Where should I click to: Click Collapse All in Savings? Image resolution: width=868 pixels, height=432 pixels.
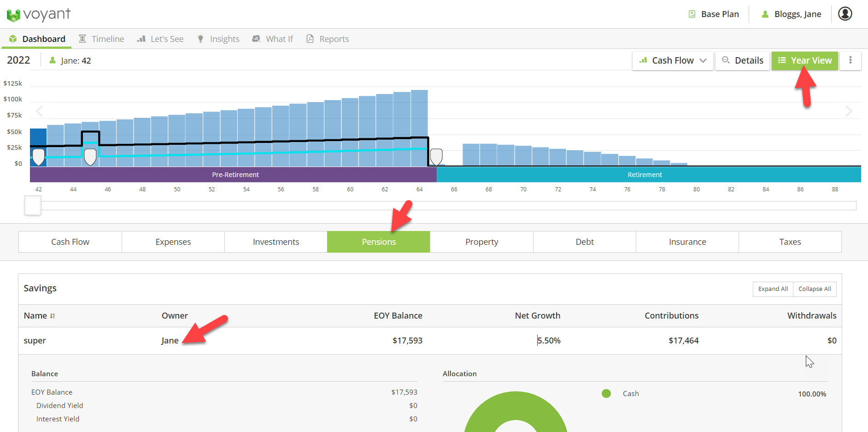[x=815, y=289]
